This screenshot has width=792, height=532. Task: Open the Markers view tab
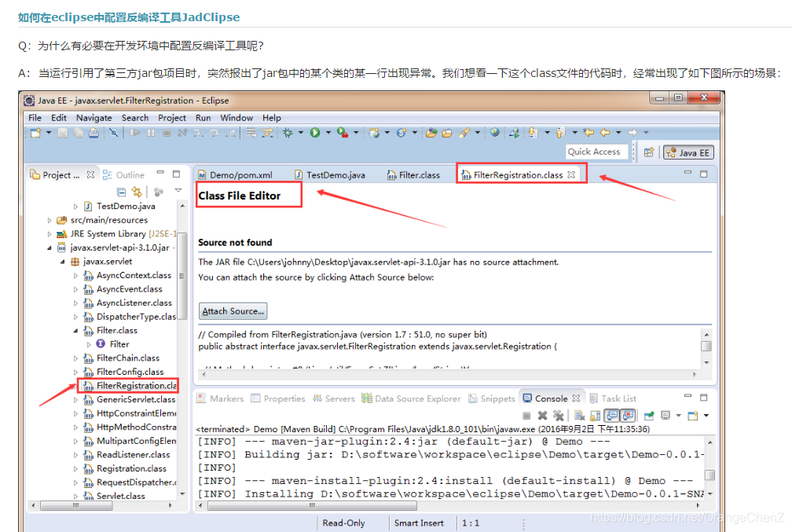tap(220, 398)
